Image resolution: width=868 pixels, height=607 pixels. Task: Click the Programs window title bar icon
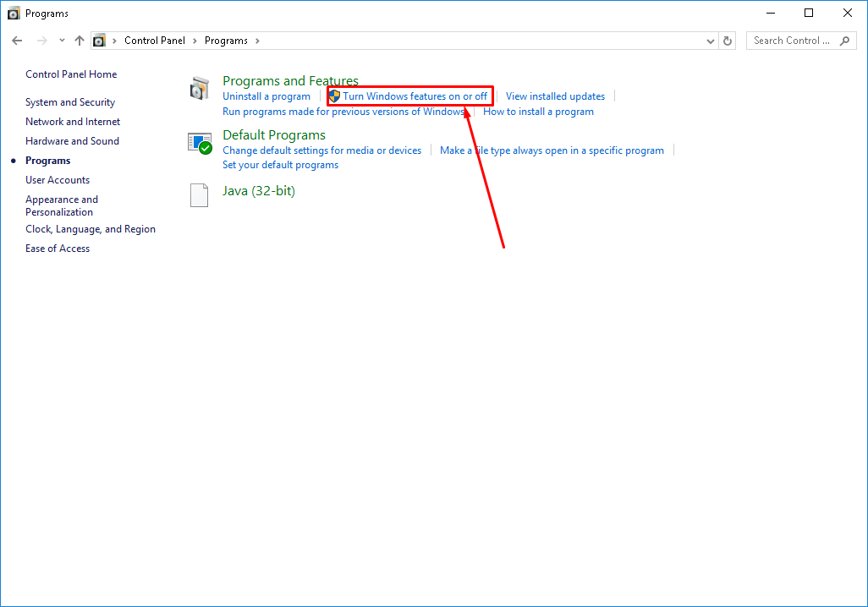click(x=14, y=14)
